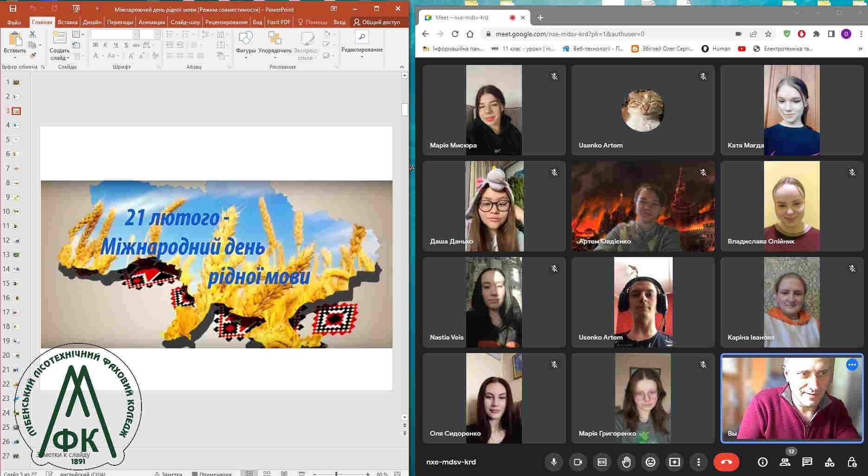Image resolution: width=868 pixels, height=476 pixels.
Task: Open meeting details info panel
Action: coord(762,462)
